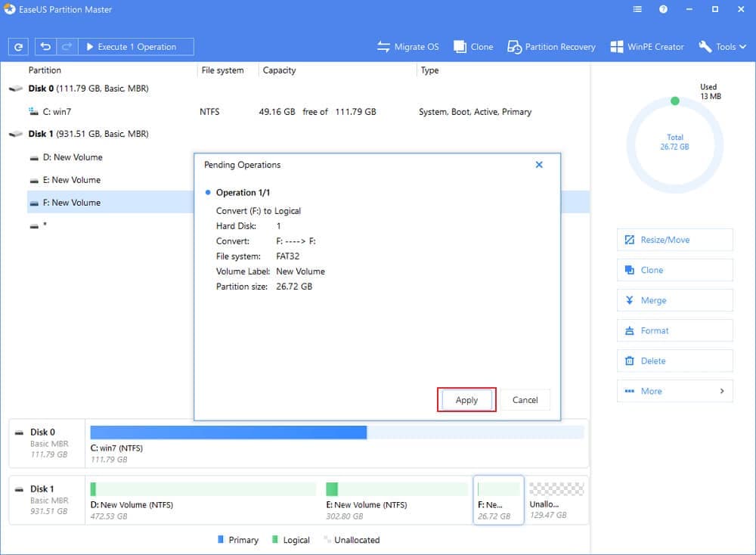This screenshot has width=756, height=555.
Task: Start WinPE Creator
Action: pyautogui.click(x=647, y=47)
